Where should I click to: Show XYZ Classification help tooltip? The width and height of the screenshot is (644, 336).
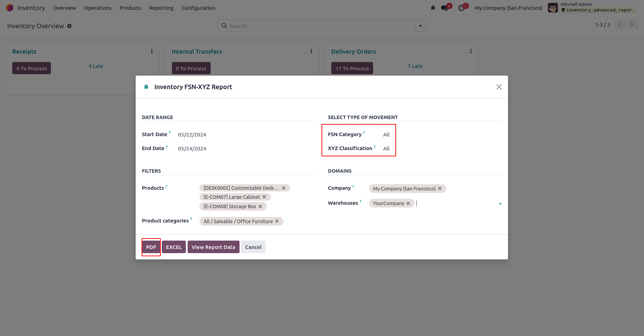(x=375, y=147)
